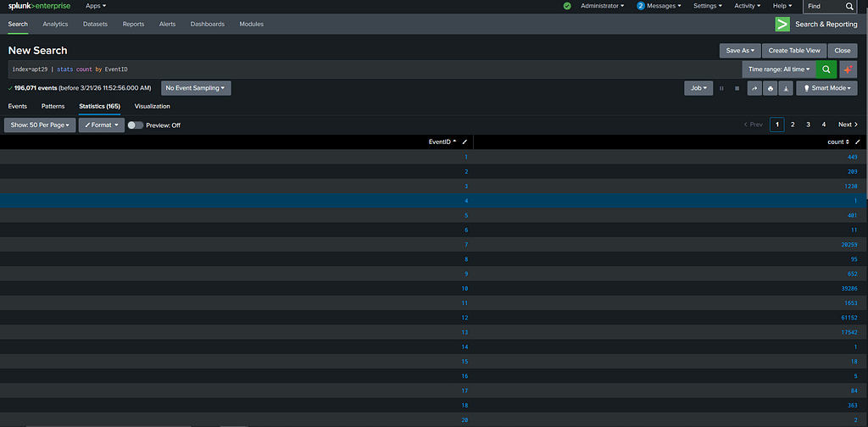Click the share job arrow icon
This screenshot has height=427, width=868.
[754, 88]
